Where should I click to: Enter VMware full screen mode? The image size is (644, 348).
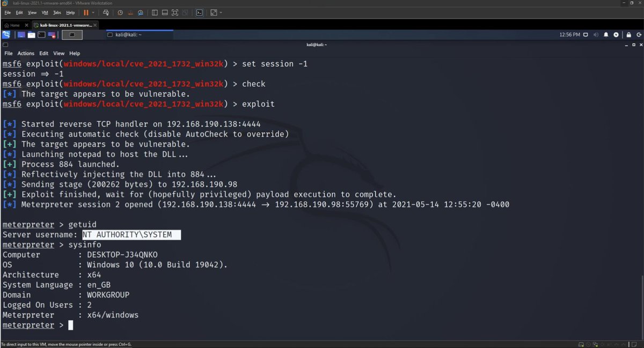(x=174, y=12)
